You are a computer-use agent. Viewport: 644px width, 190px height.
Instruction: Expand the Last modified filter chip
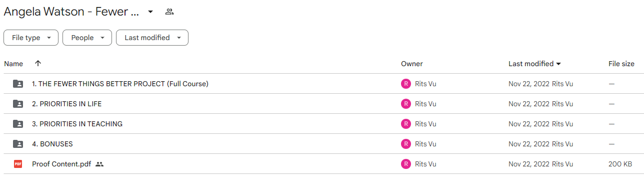[152, 38]
